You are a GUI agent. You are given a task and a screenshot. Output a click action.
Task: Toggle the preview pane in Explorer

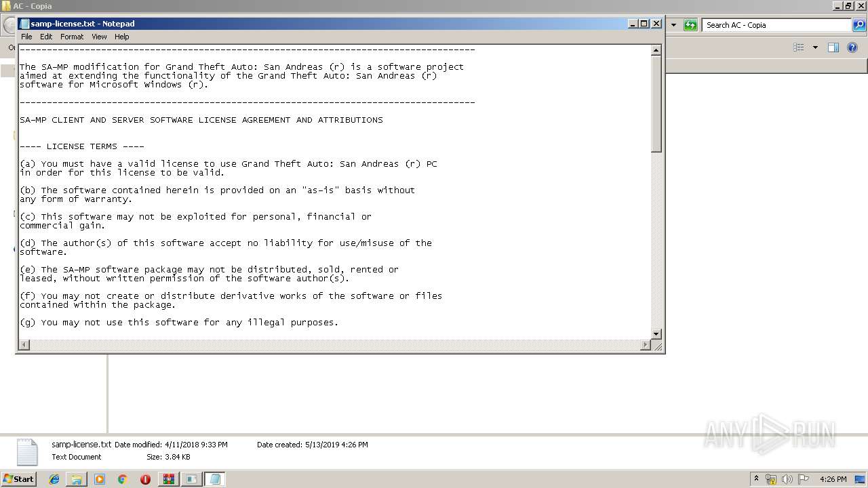point(833,47)
